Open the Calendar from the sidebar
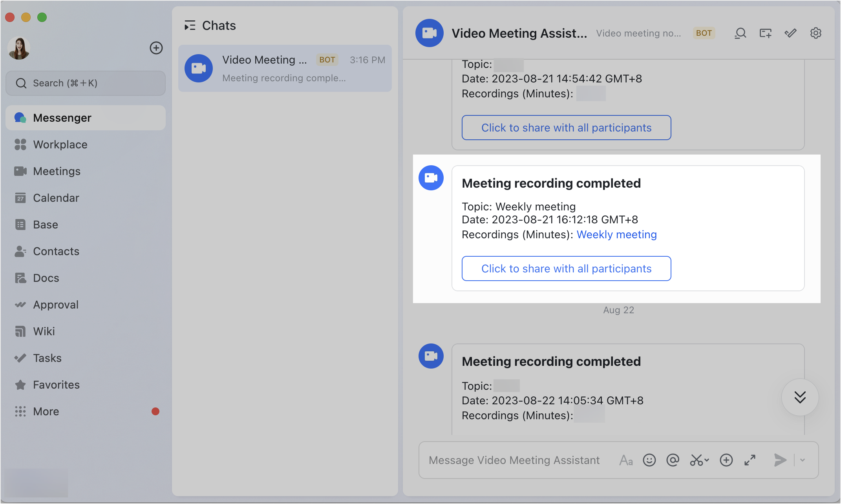Viewport: 841px width, 504px height. (x=55, y=198)
